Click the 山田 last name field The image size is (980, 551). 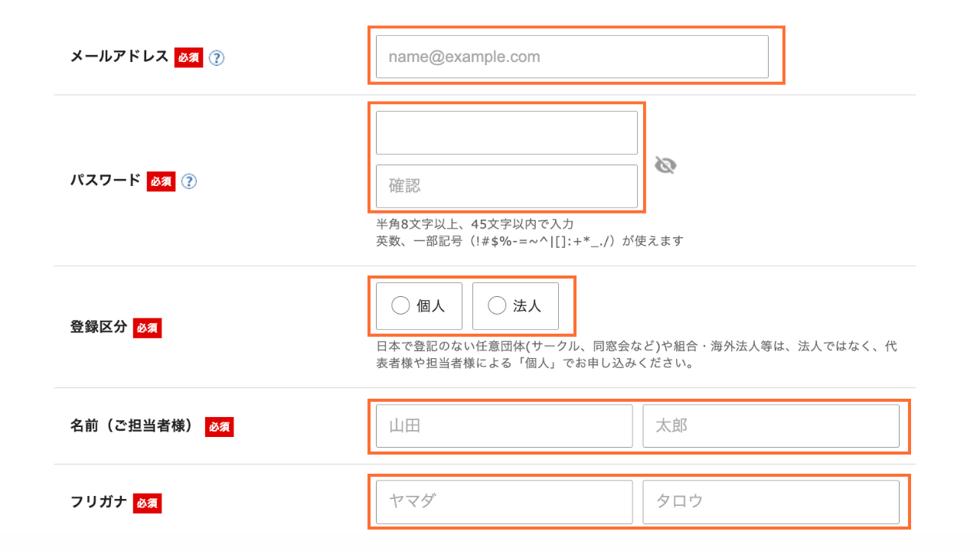505,426
